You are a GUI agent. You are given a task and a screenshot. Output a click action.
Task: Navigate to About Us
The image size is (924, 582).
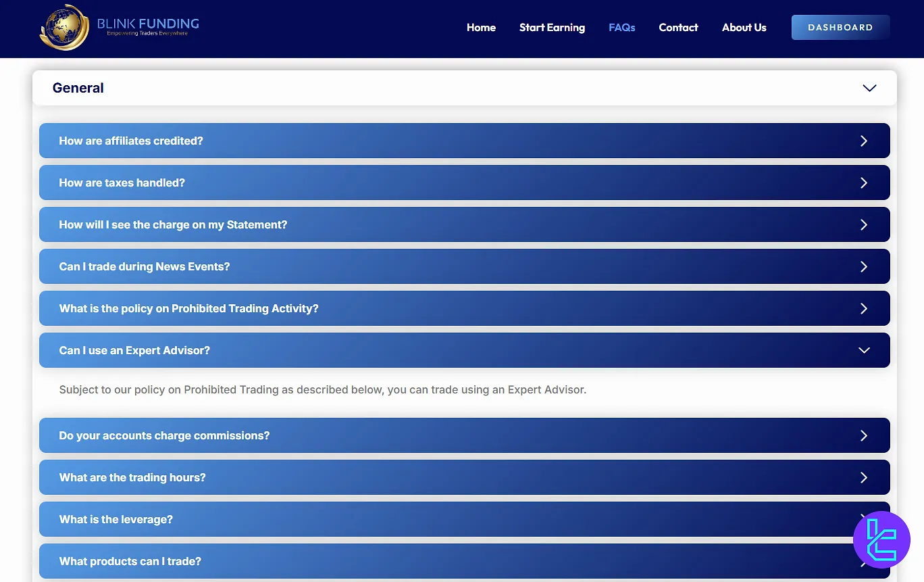coord(744,28)
